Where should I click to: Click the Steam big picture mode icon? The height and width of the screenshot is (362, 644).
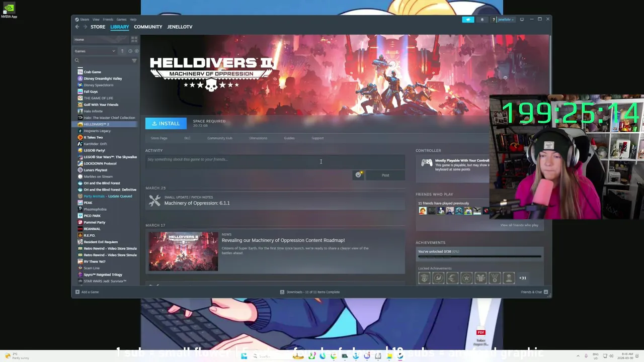tap(522, 20)
